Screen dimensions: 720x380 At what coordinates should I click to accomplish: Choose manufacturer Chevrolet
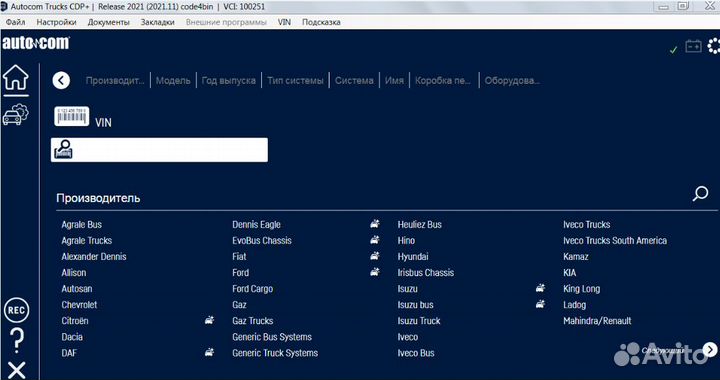79,305
